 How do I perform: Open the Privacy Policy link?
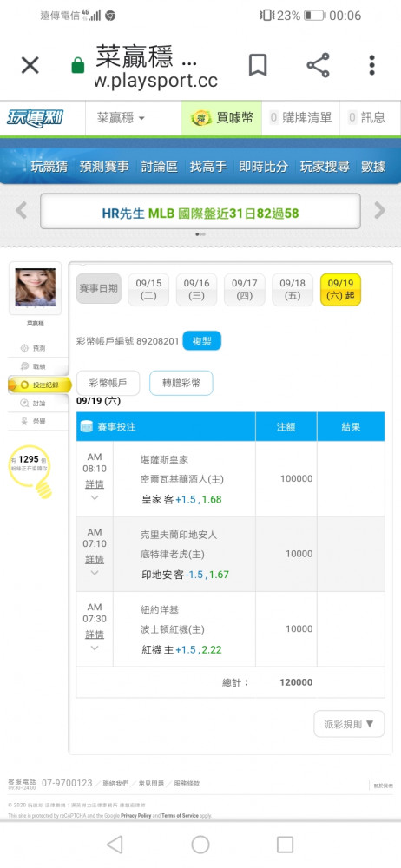click(x=136, y=816)
